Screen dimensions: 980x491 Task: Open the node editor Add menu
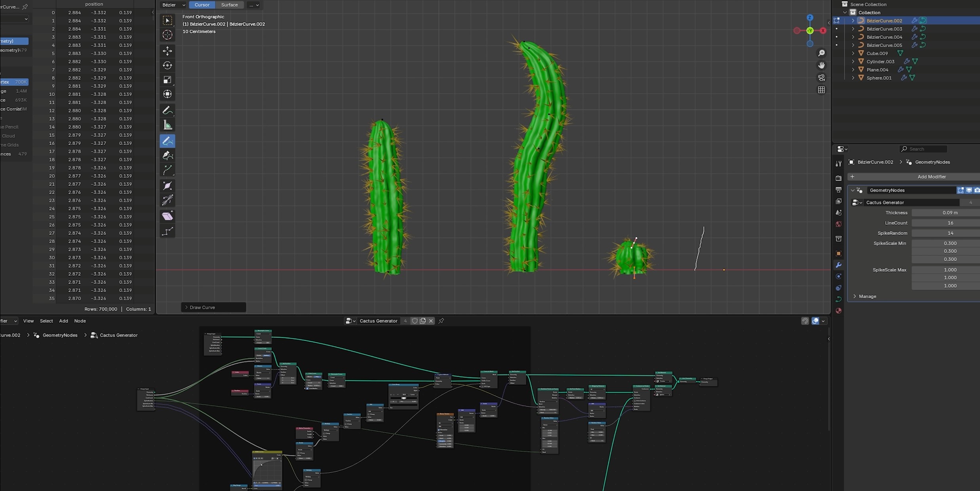coord(63,321)
